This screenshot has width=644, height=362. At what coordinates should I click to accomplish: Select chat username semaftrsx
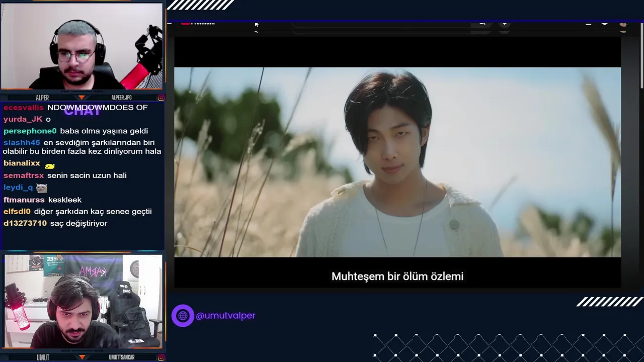24,175
